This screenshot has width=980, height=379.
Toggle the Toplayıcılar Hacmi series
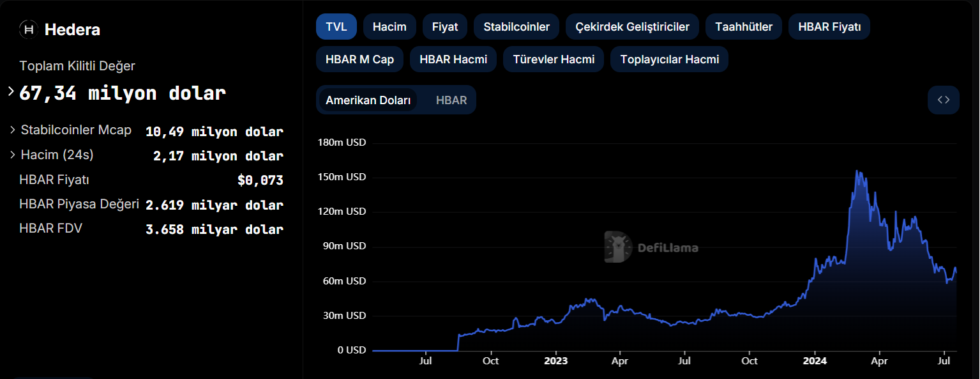(669, 59)
